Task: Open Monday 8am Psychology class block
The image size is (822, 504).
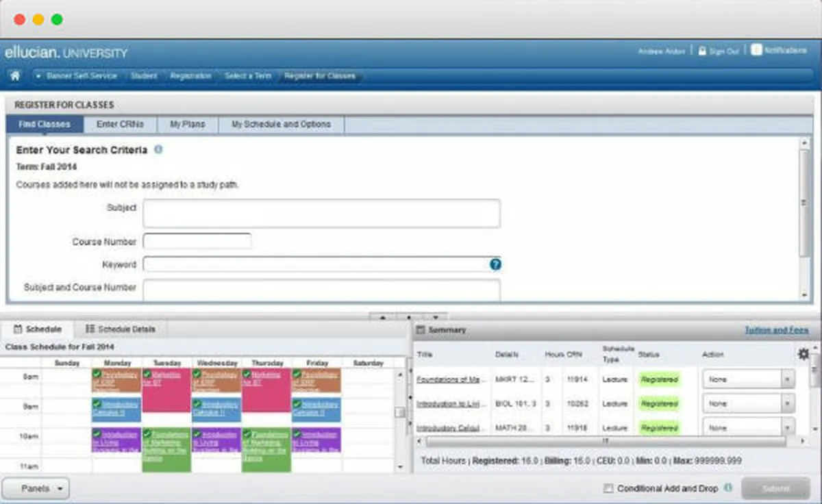Action: pos(116,380)
